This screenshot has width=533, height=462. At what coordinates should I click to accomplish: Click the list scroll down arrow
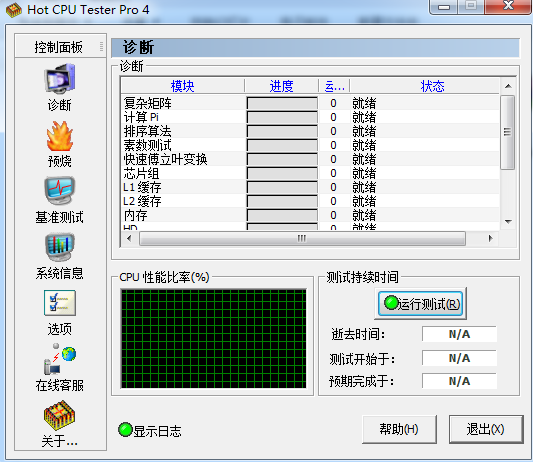tap(508, 222)
